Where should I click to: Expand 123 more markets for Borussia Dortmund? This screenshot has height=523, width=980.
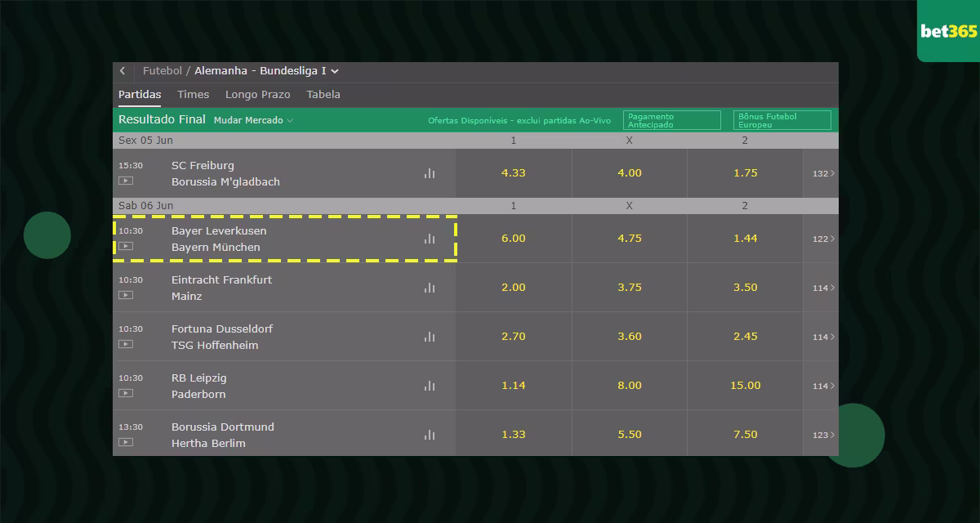[823, 435]
